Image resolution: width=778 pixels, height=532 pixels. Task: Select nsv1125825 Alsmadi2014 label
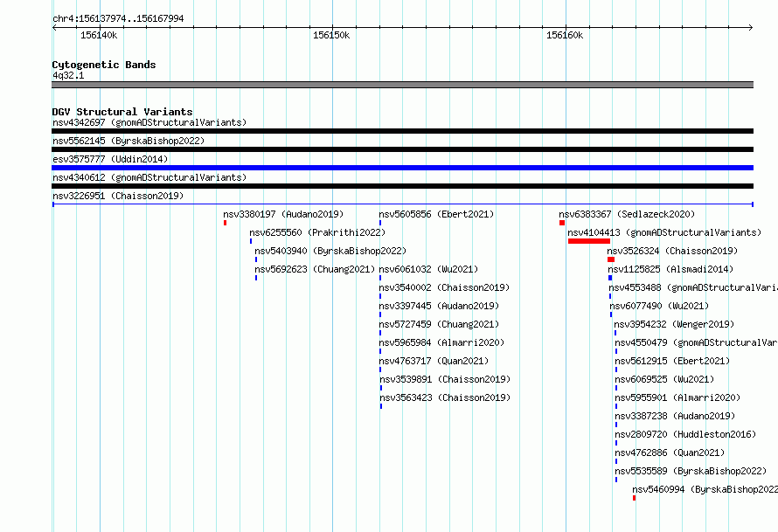tap(670, 269)
